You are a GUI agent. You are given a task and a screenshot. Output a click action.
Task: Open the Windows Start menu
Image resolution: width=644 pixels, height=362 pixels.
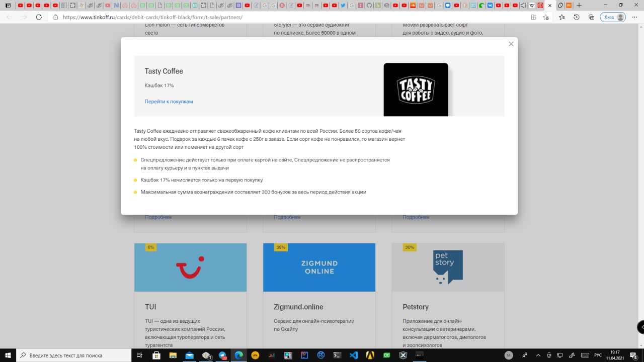tap(8, 355)
